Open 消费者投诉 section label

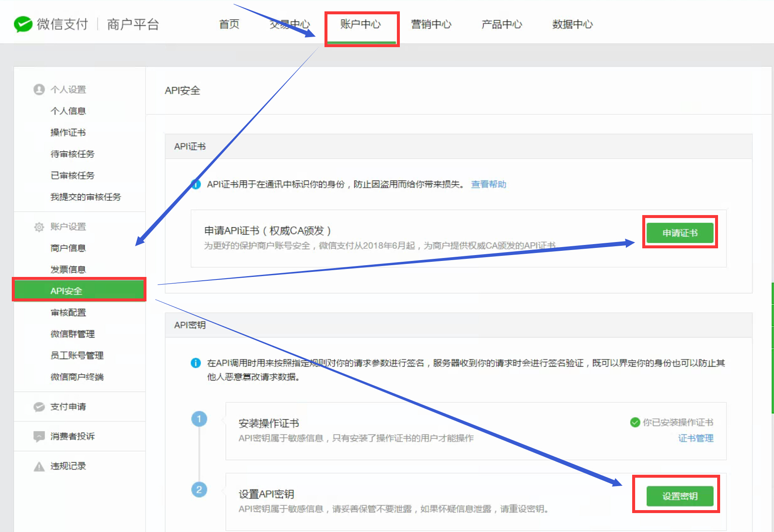(72, 436)
